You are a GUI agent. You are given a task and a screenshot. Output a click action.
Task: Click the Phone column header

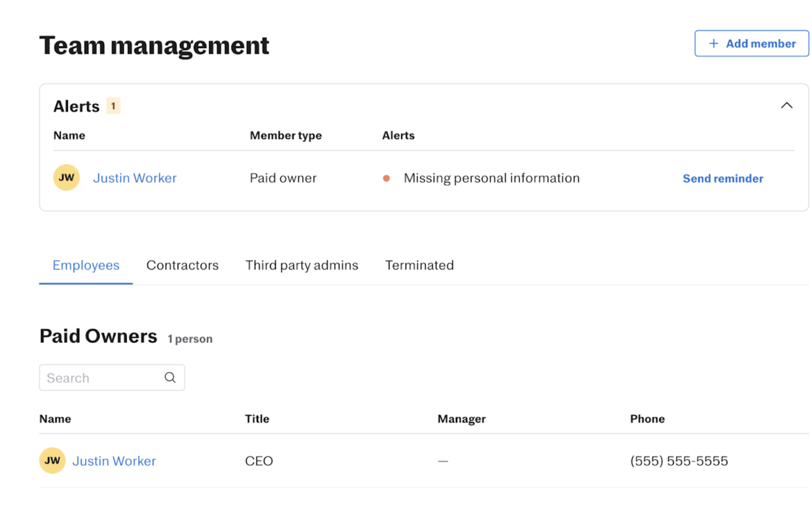click(x=647, y=419)
